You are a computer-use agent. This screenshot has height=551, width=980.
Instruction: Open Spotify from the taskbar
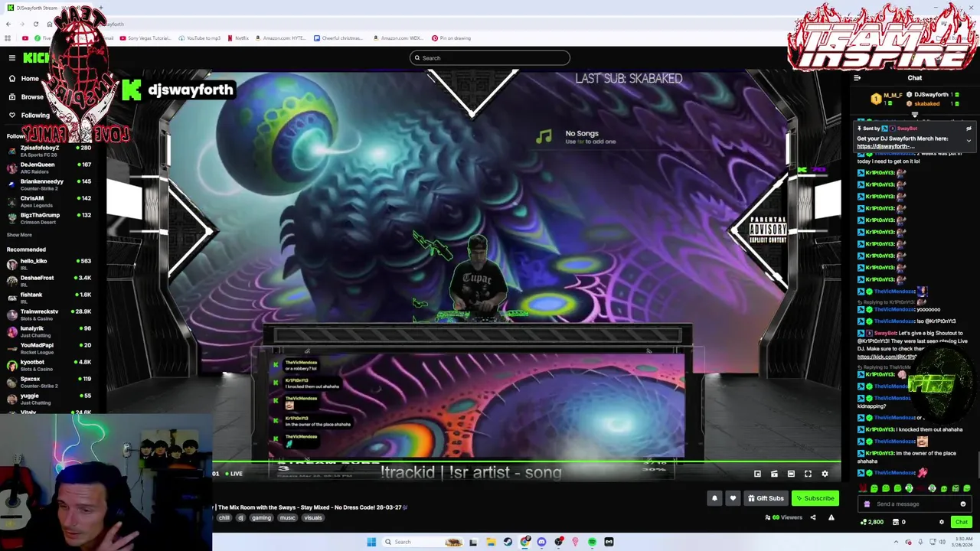tap(592, 542)
